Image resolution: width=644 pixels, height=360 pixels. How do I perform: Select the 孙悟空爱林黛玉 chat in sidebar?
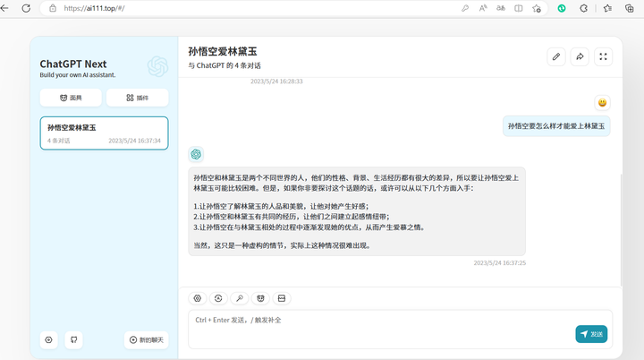pos(104,133)
